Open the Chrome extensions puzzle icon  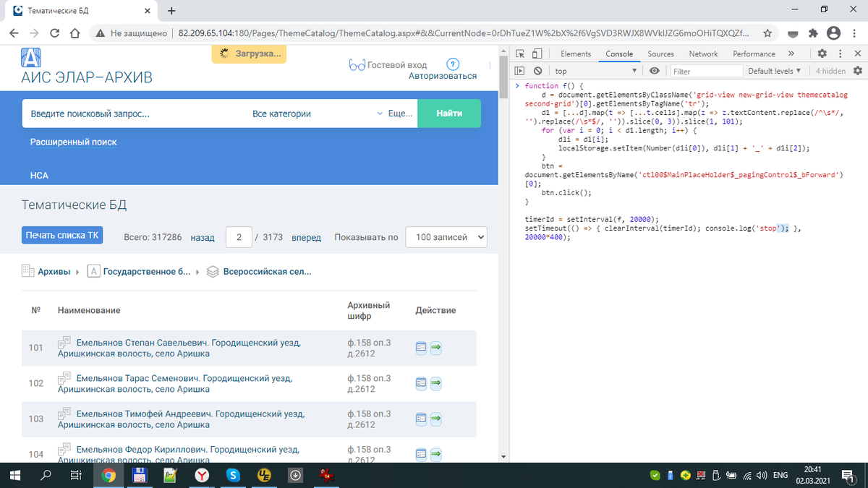click(813, 33)
